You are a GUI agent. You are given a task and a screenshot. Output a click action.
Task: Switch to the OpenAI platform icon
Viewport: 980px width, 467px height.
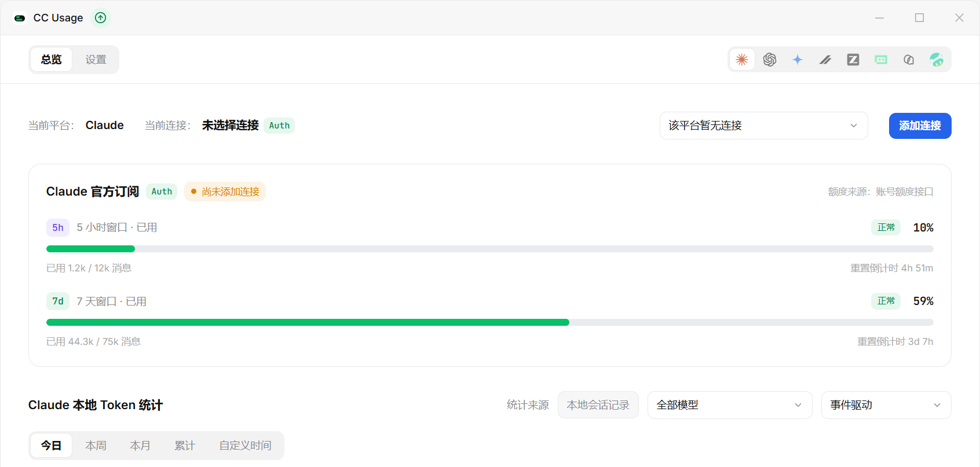click(770, 60)
